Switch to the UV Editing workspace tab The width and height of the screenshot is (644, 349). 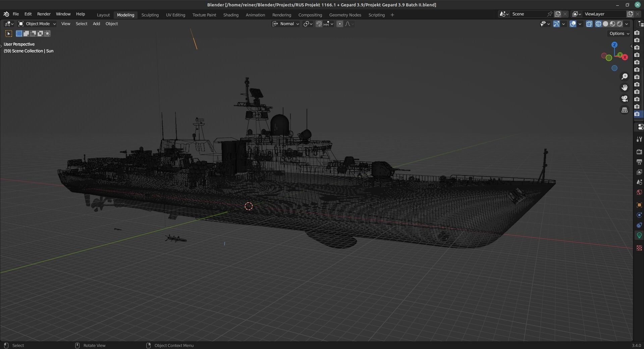[x=175, y=15]
